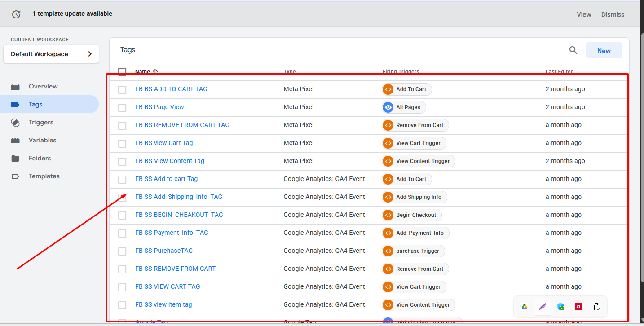Open the Default Workspace selector
This screenshot has width=644, height=326.
(51, 54)
